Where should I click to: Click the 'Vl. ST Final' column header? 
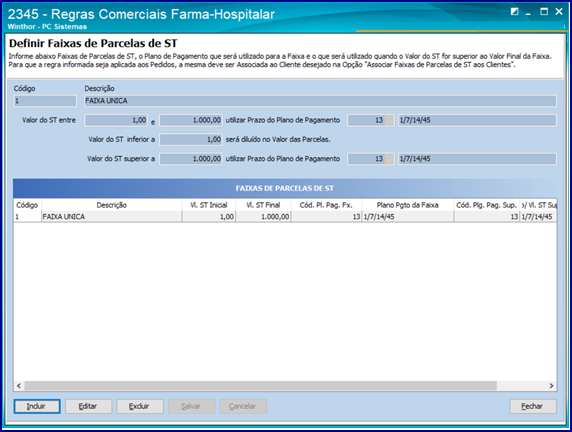(263, 205)
